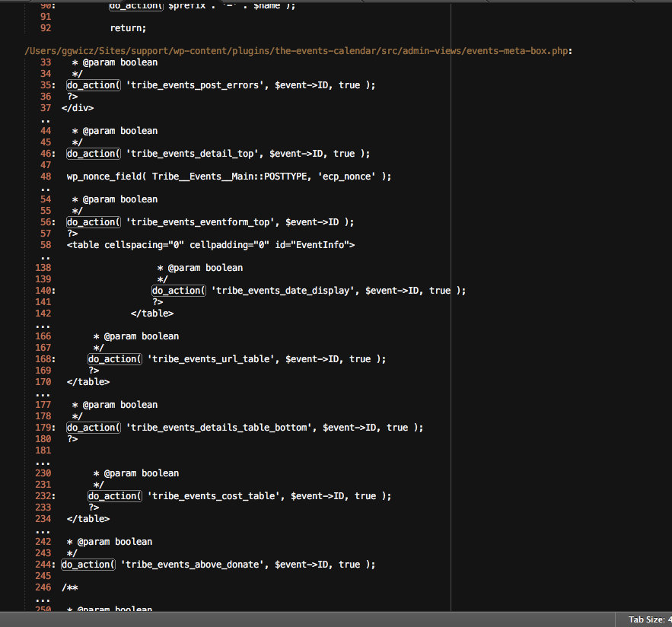Click the events-meta-box.php file path line
Viewport: 672px width, 627px height.
pyautogui.click(x=298, y=51)
